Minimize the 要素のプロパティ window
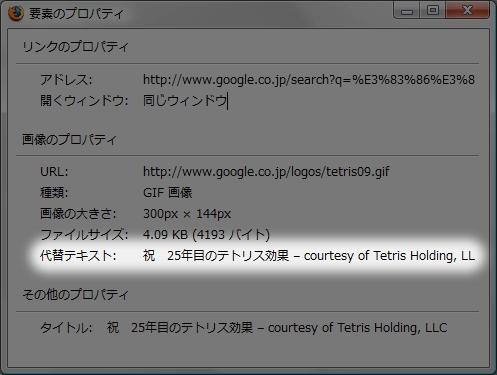 [x=407, y=10]
